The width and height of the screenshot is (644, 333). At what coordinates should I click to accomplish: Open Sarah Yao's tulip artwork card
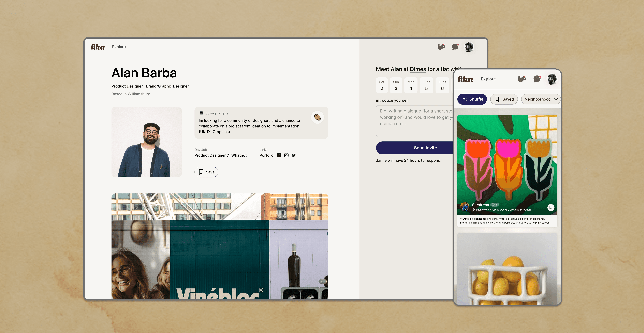pyautogui.click(x=507, y=164)
